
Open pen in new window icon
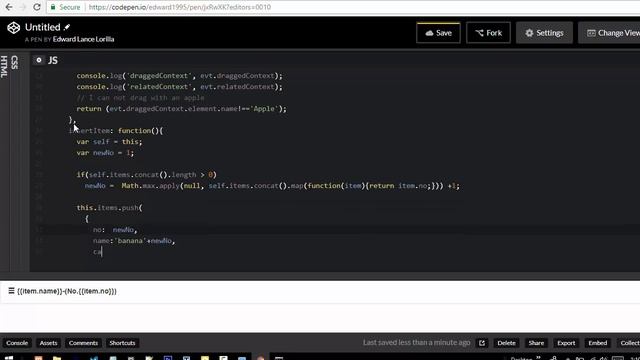(x=482, y=343)
